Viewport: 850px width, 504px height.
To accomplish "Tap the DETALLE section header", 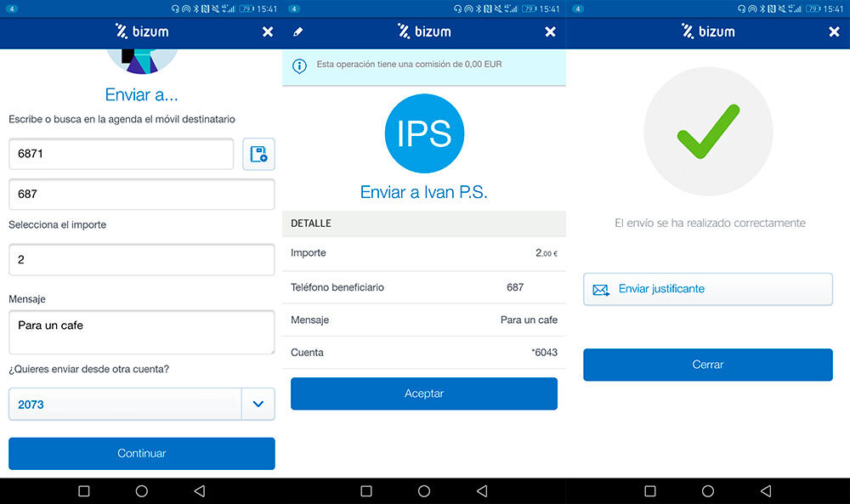I will pos(424,224).
